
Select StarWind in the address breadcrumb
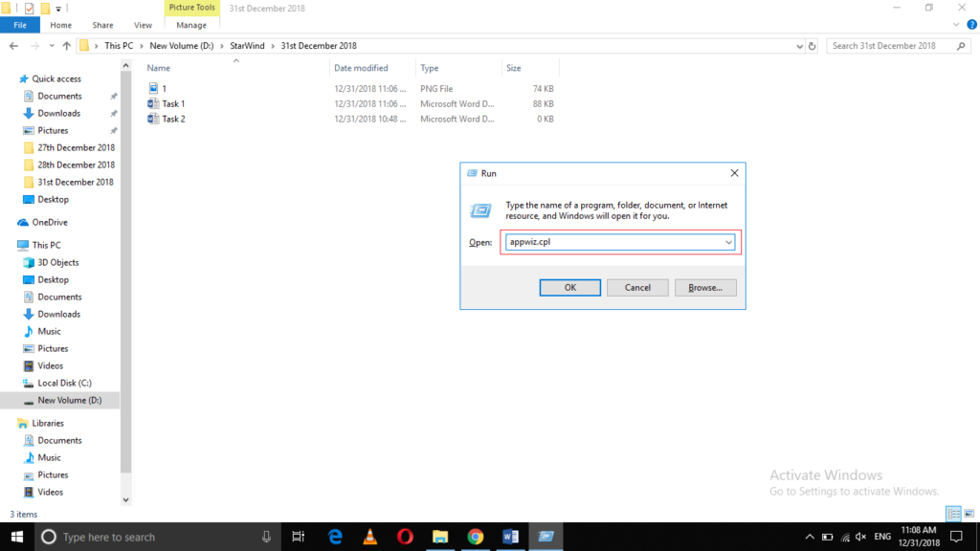[x=247, y=46]
